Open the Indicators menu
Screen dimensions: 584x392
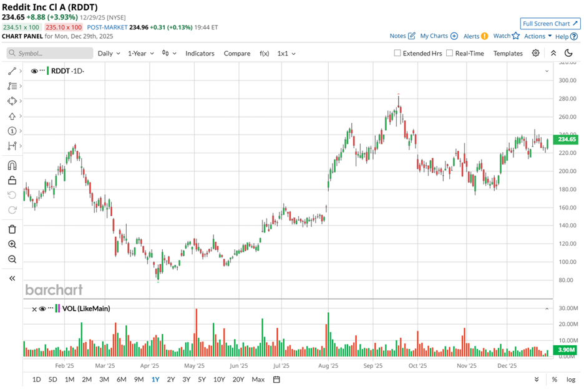point(200,53)
